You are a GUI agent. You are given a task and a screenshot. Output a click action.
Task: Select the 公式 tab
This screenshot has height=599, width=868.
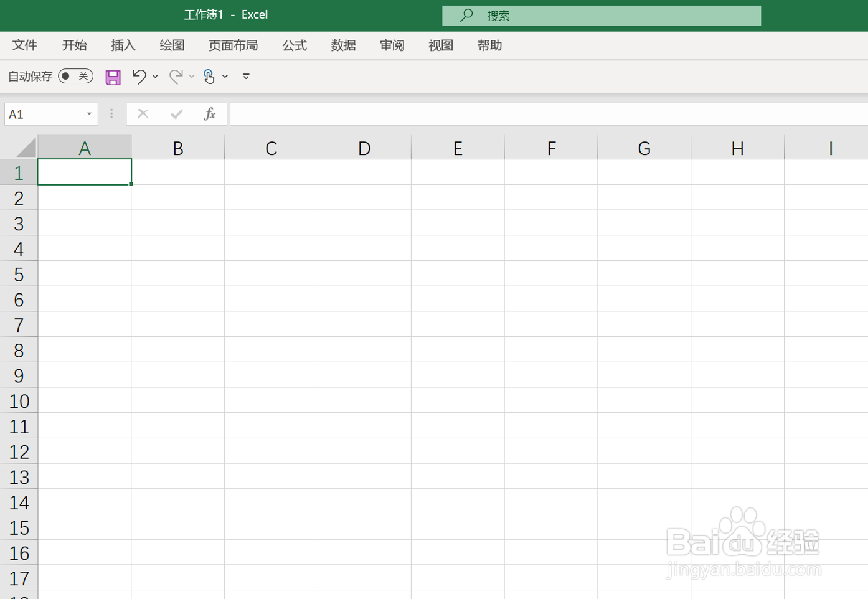[x=295, y=45]
